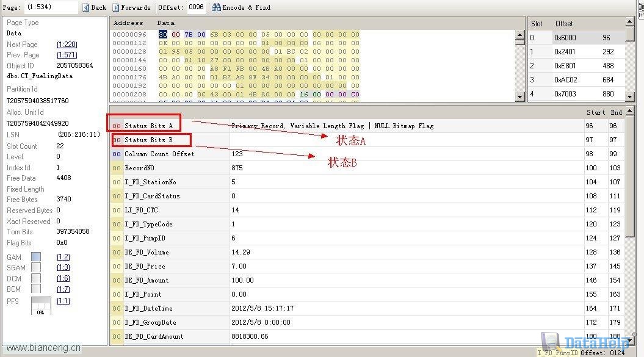Follow the GAM page link 1:2
Screen dimensions: 644x357
pyautogui.click(x=63, y=258)
